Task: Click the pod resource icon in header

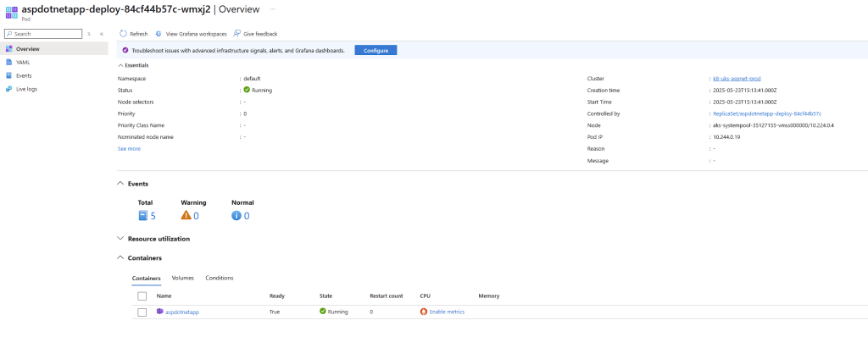Action: tap(11, 12)
